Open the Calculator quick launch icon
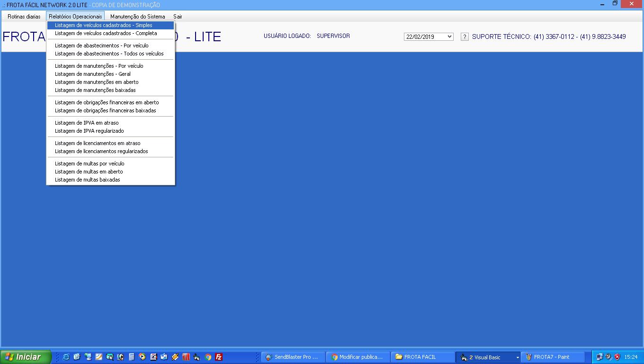Viewport: 644px width, 364px height. (131, 357)
